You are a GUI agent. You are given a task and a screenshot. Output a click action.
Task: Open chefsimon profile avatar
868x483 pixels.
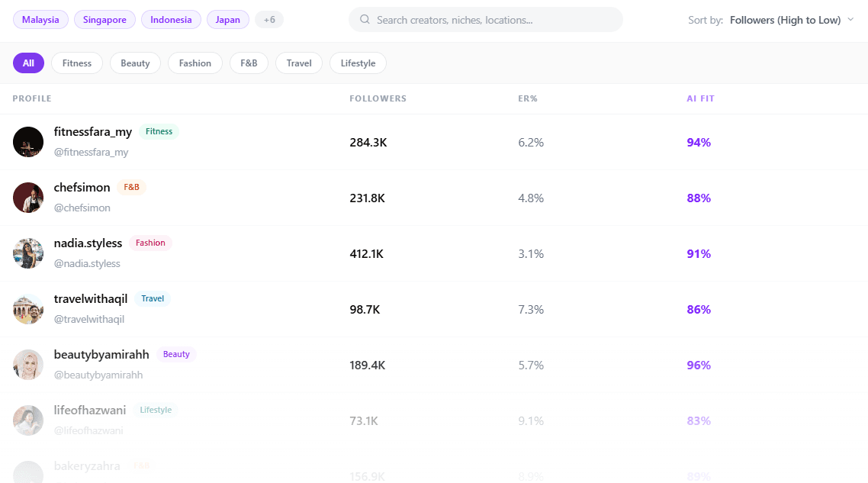pos(28,198)
